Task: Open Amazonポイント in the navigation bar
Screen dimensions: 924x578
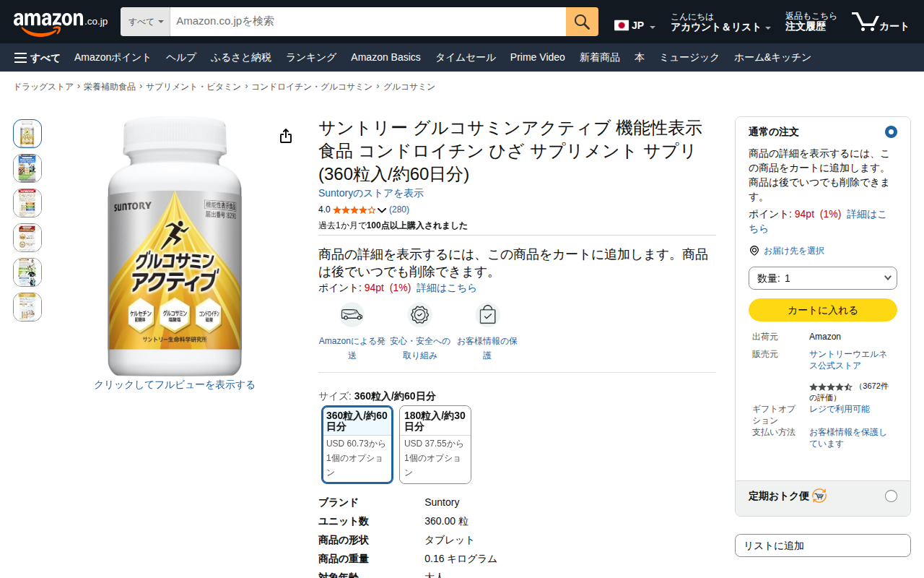Action: (x=113, y=57)
